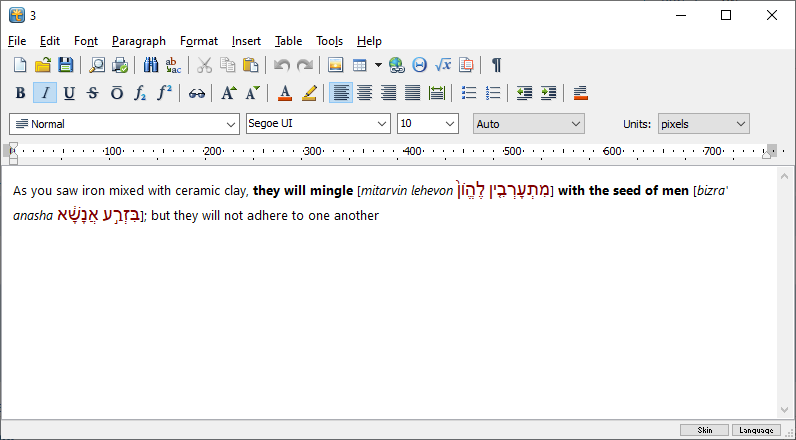The width and height of the screenshot is (796, 440).
Task: Click the numbered list icon
Action: pos(493,93)
